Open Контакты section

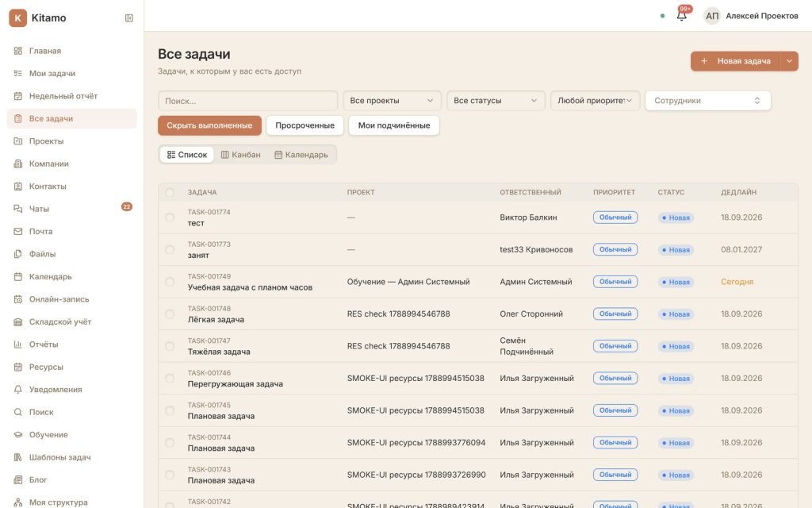71,186
